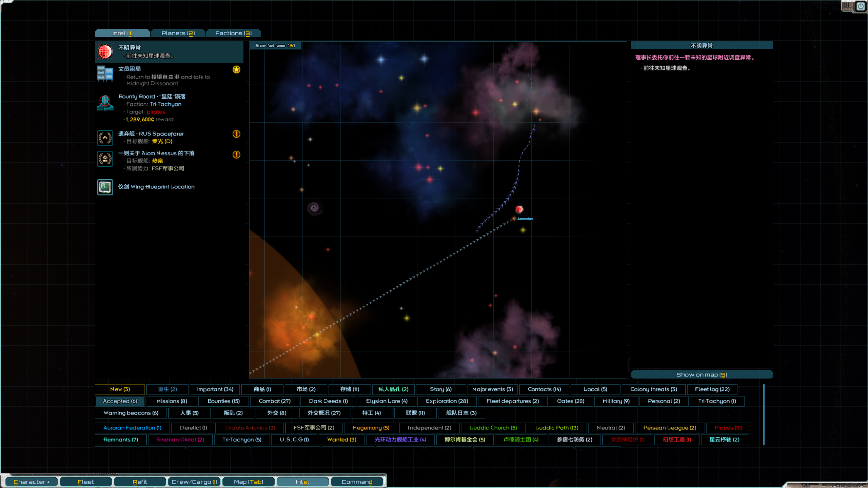This screenshot has width=868, height=488.
Task: Click the red globe anomaly mission icon
Action: tap(105, 52)
